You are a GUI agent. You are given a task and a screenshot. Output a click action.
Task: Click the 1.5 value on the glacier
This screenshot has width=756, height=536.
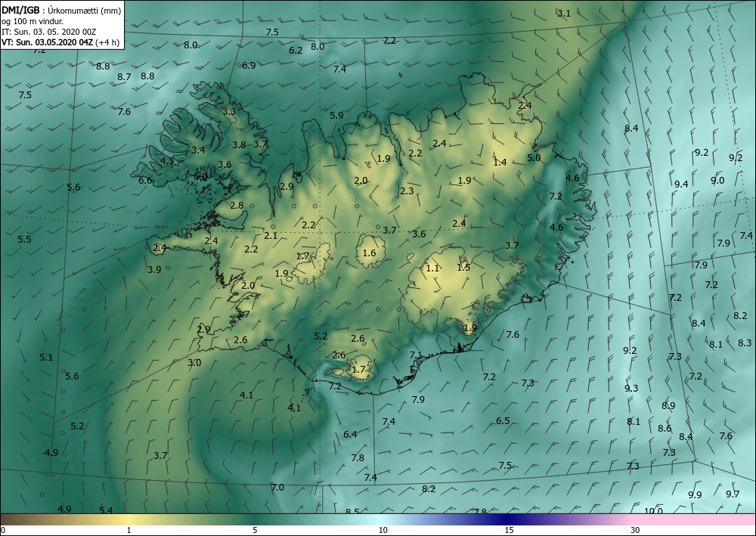pyautogui.click(x=463, y=267)
